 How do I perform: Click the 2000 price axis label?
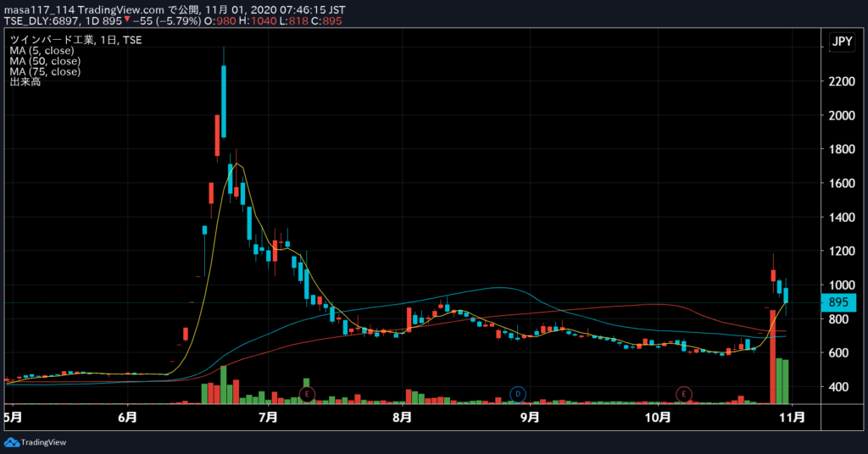[842, 115]
